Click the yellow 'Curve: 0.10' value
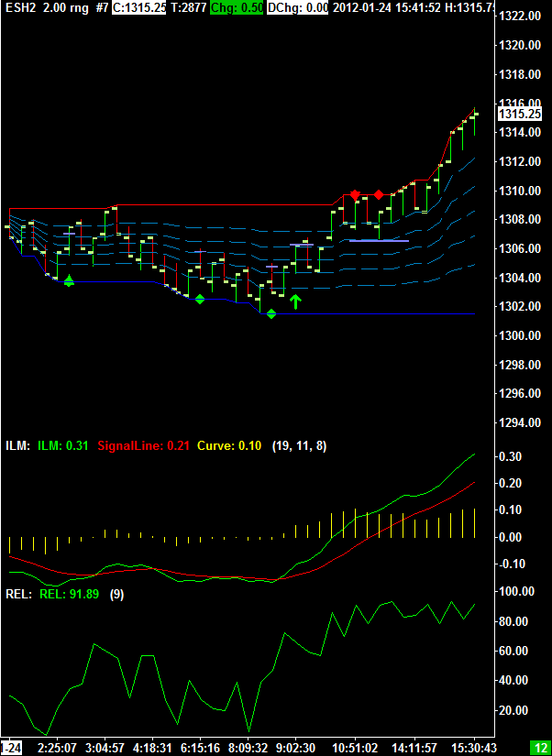 (x=229, y=446)
